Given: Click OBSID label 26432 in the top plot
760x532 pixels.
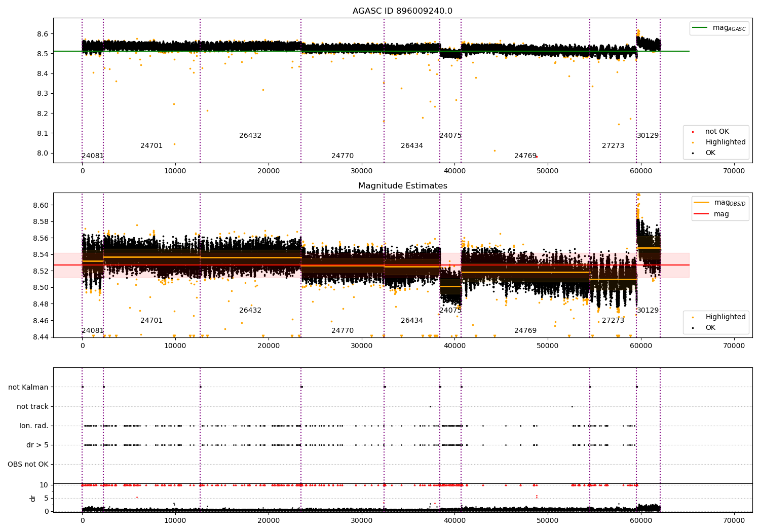Looking at the screenshot, I should [x=250, y=136].
